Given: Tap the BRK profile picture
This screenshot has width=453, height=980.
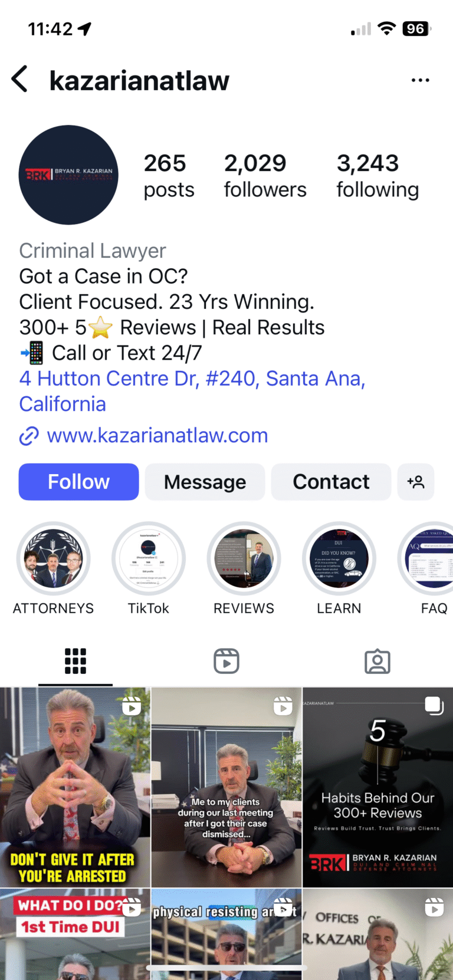Looking at the screenshot, I should 68,175.
